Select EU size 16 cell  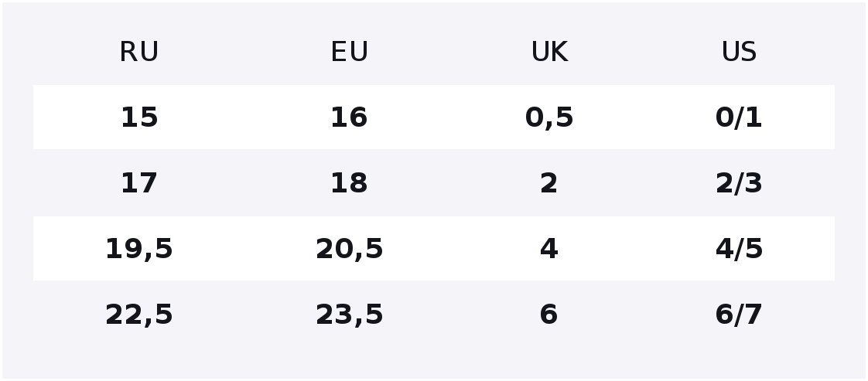(350, 117)
